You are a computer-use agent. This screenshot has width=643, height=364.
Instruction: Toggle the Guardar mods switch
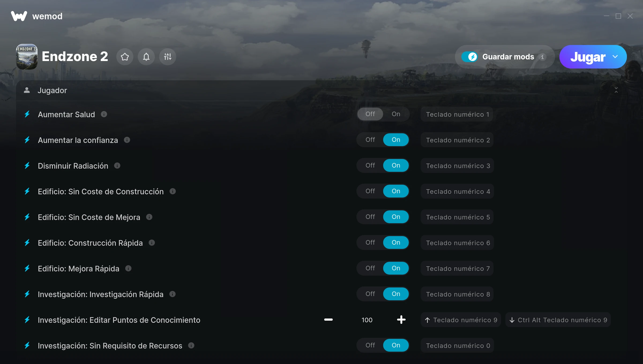(469, 57)
